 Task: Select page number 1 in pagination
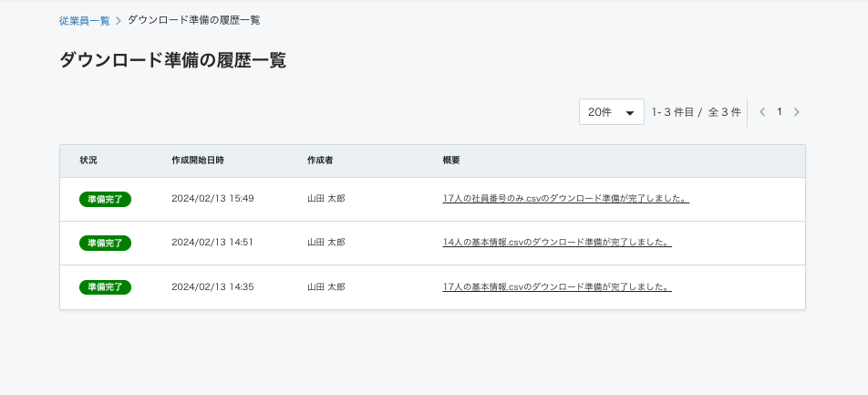(x=780, y=112)
